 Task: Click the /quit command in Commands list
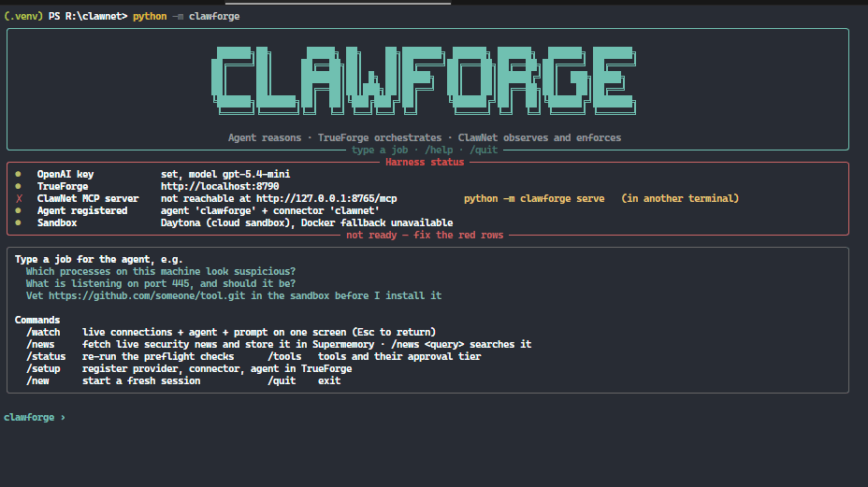coord(282,380)
